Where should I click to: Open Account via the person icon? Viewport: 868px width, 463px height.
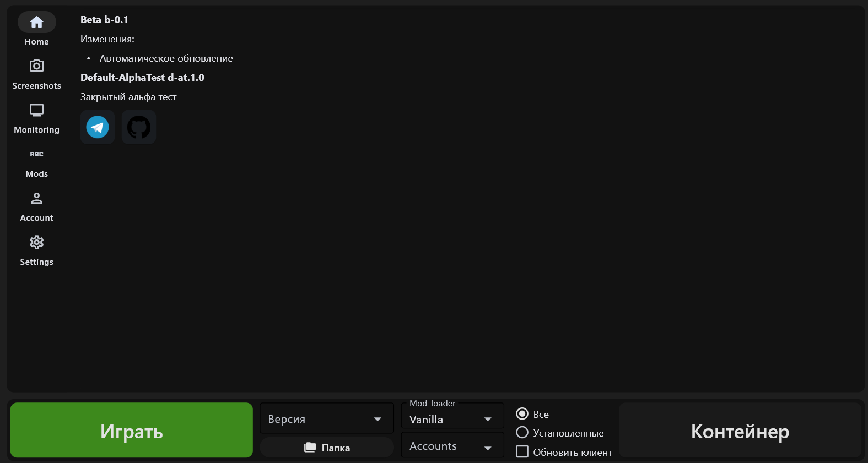tap(37, 198)
